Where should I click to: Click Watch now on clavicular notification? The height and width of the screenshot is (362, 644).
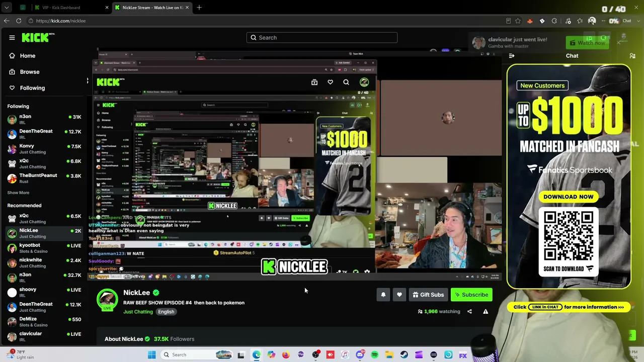587,43
